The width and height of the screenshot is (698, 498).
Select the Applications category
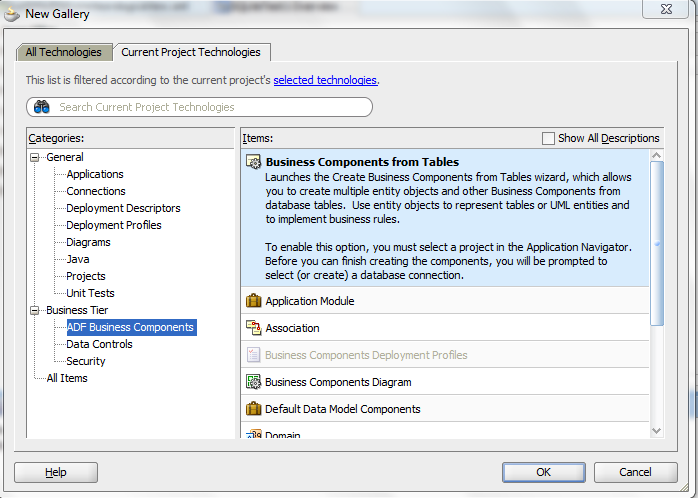95,174
